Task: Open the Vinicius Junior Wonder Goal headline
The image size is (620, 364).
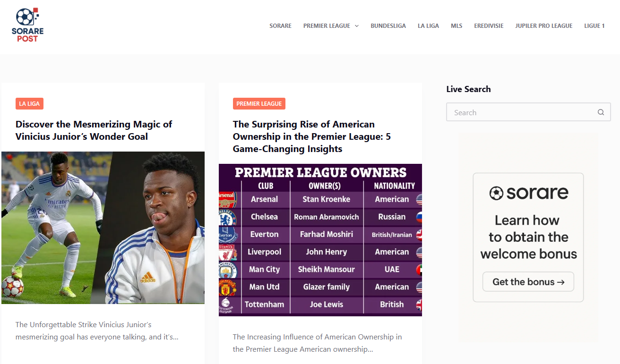Action: pos(94,130)
